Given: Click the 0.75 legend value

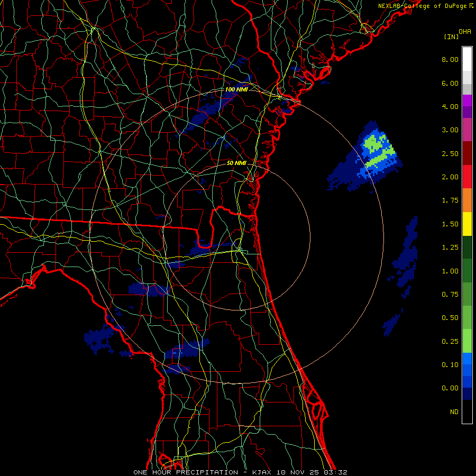Looking at the screenshot, I should tap(450, 295).
